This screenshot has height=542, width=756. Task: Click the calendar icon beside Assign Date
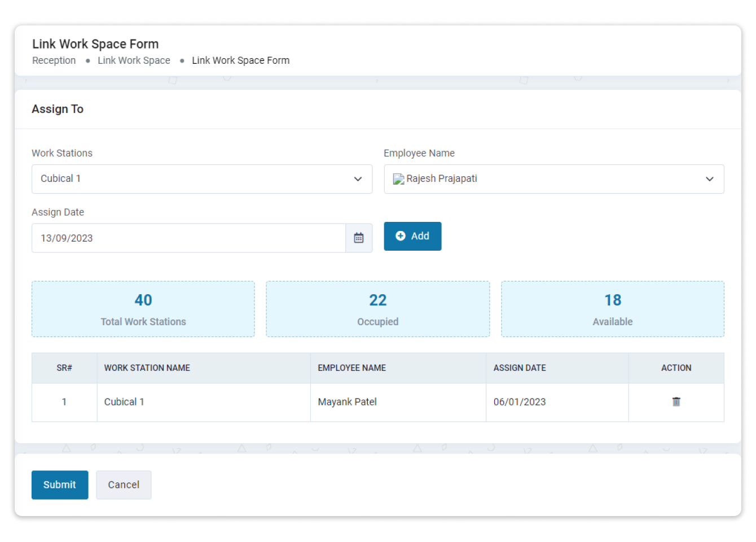(x=358, y=238)
